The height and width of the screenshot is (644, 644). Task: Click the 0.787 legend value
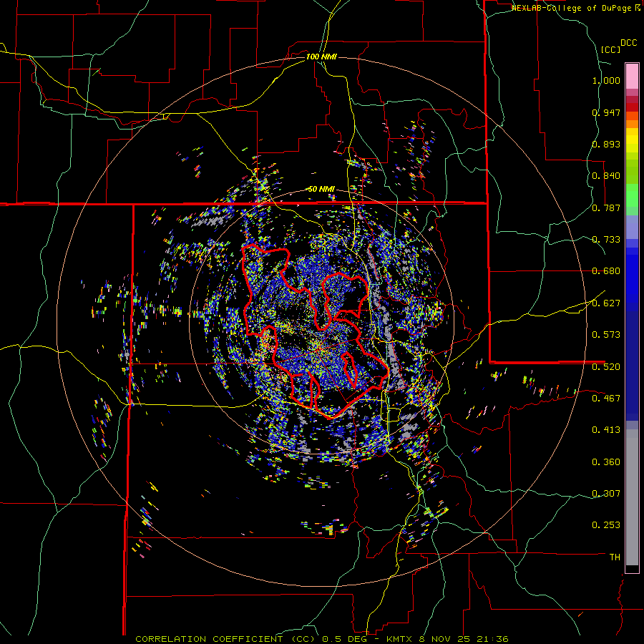[606, 208]
